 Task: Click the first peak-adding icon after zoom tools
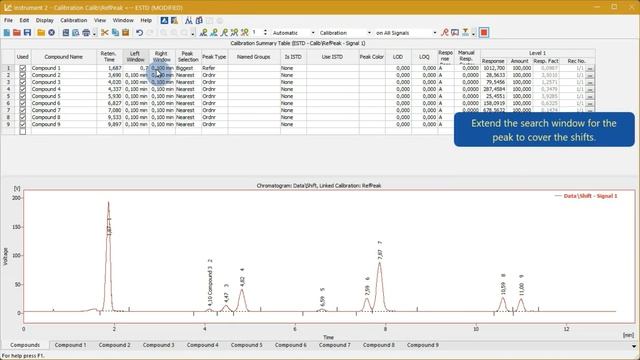point(203,33)
